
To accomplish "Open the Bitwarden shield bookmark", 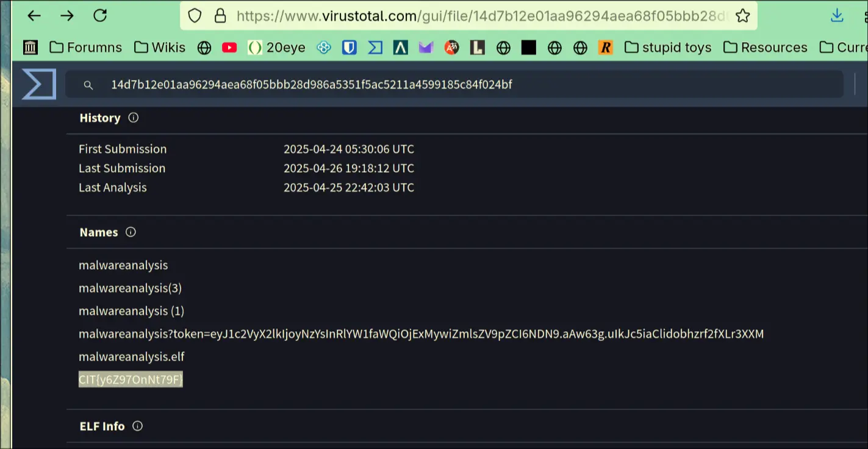I will 349,48.
